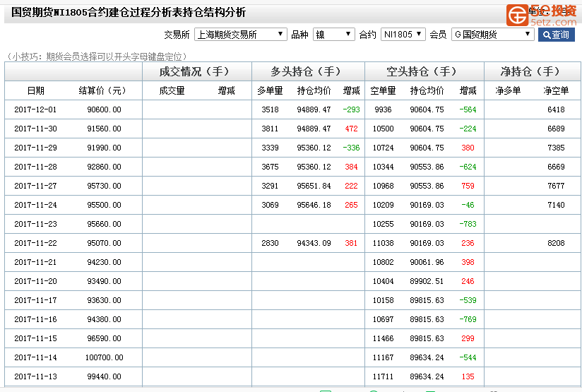Click the 净空单 column header
Image resolution: width=582 pixels, height=392 pixels.
556,90
